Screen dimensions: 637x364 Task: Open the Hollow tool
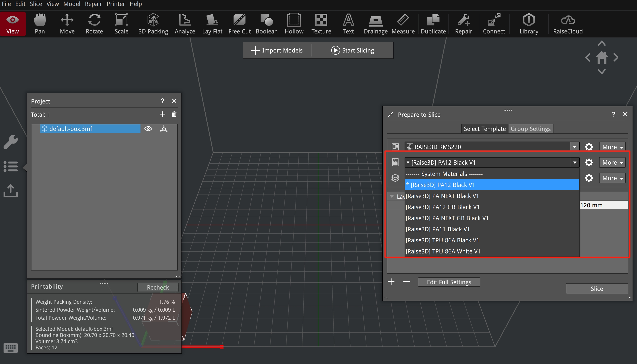click(294, 24)
